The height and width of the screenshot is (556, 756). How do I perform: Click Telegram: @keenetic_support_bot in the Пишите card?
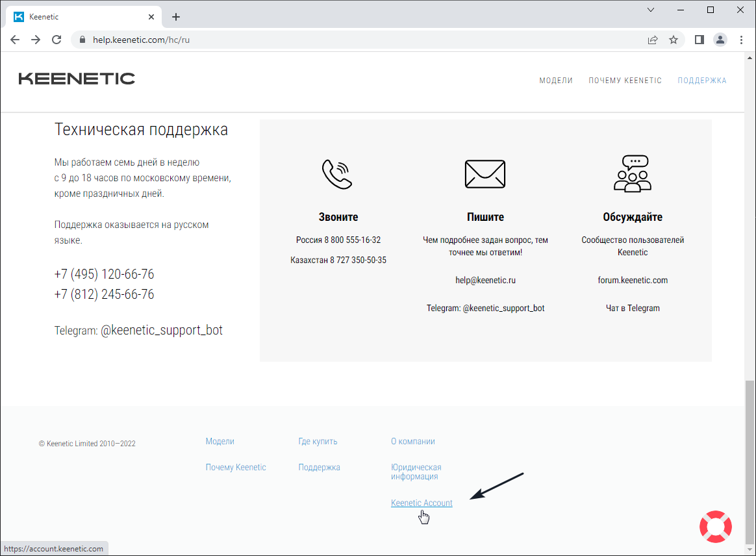(x=486, y=308)
